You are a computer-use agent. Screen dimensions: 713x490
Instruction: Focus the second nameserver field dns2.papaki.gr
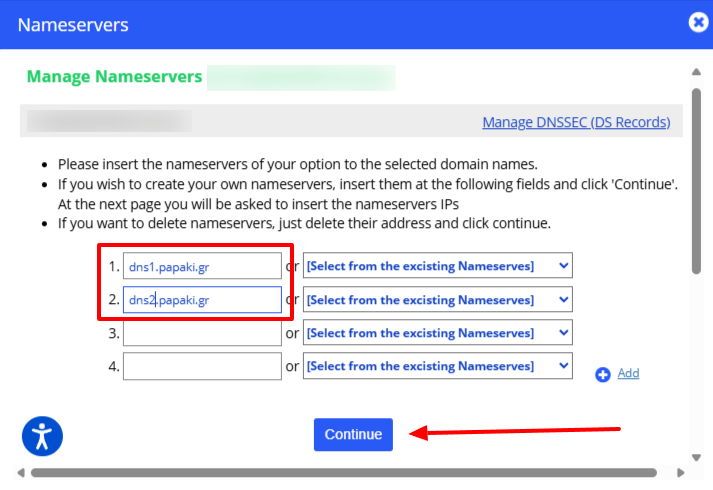click(x=202, y=299)
